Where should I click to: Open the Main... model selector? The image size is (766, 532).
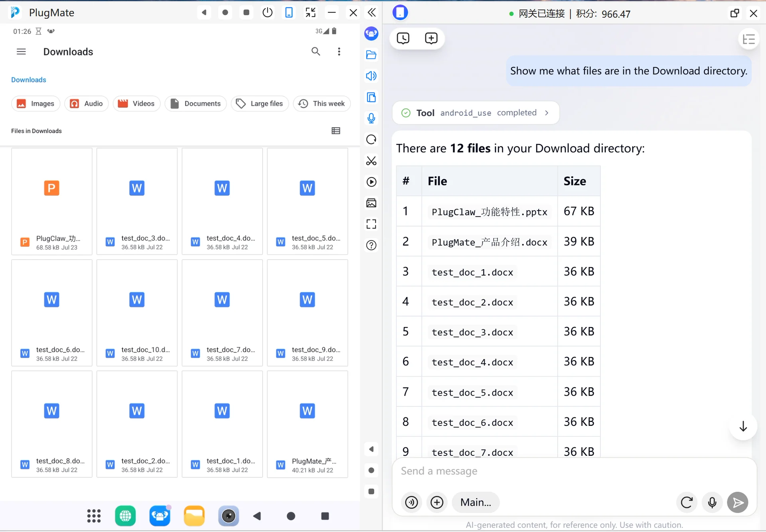(476, 502)
